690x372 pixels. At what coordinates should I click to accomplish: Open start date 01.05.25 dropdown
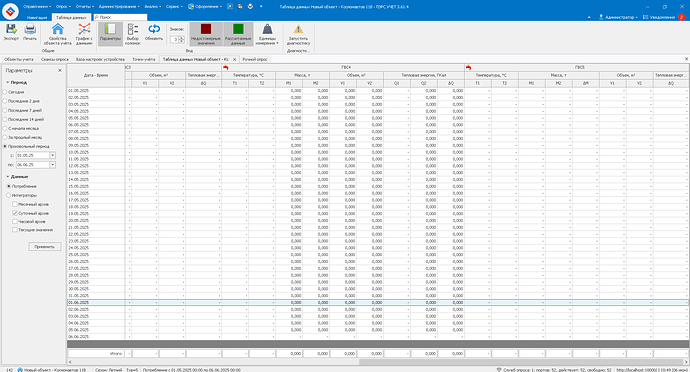tap(52, 155)
